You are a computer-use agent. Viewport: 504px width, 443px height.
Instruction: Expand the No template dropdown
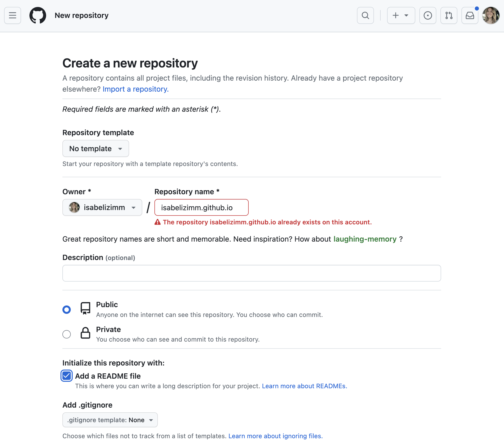tap(96, 149)
